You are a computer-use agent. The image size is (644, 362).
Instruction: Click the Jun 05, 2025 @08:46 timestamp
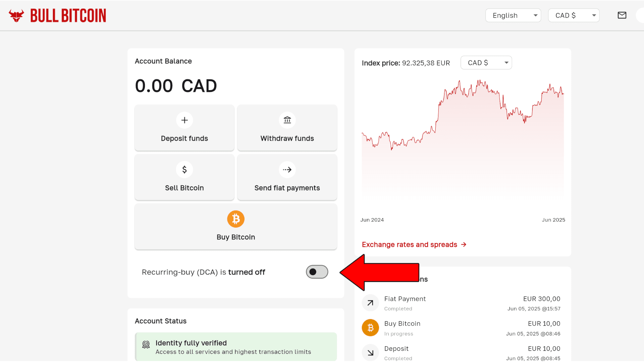(x=533, y=334)
